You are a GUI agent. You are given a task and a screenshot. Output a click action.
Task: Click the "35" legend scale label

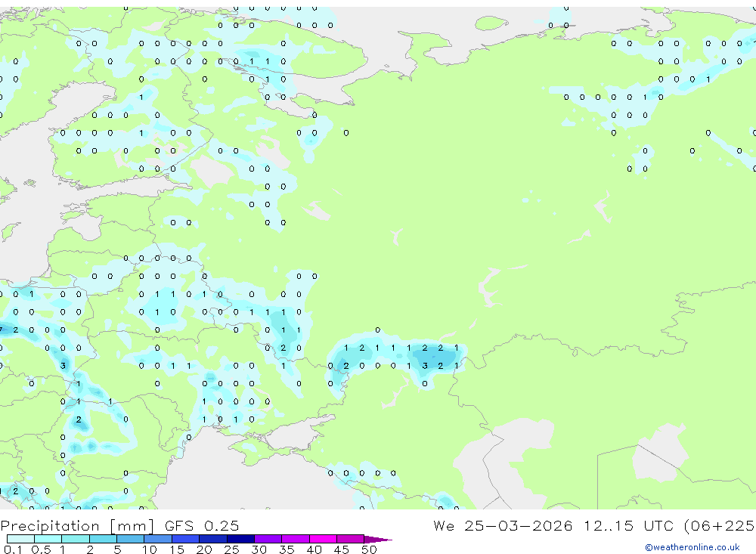click(x=287, y=549)
